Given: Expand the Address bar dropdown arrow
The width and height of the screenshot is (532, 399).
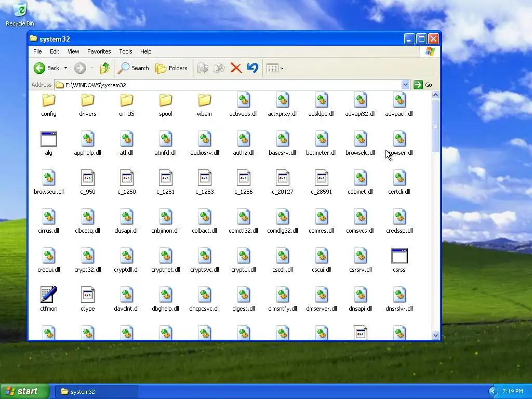Looking at the screenshot, I should click(405, 85).
